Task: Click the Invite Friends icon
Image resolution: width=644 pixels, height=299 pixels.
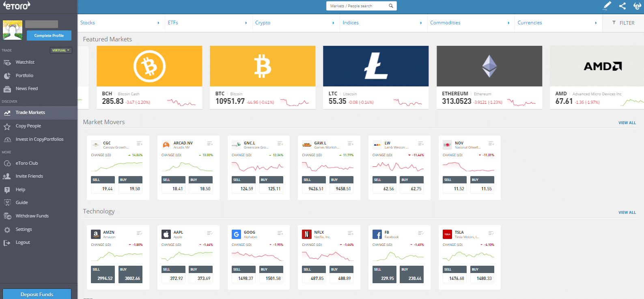Action: [7, 176]
